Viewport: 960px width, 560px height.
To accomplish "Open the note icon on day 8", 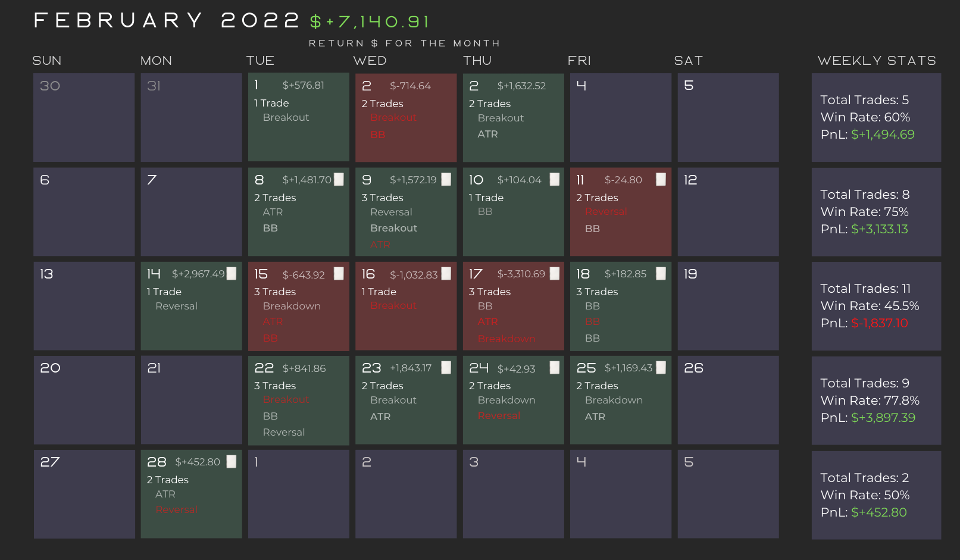I will [x=339, y=180].
